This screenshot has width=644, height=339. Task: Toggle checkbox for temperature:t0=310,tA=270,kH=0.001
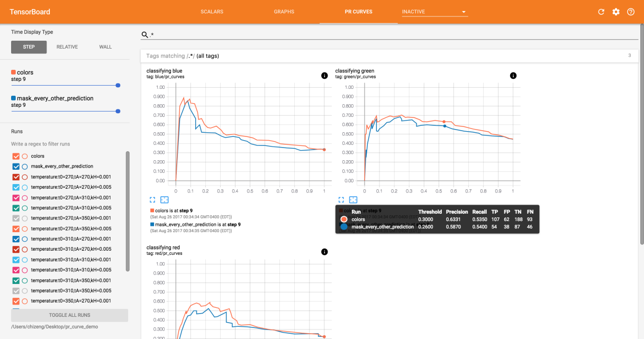pyautogui.click(x=16, y=239)
